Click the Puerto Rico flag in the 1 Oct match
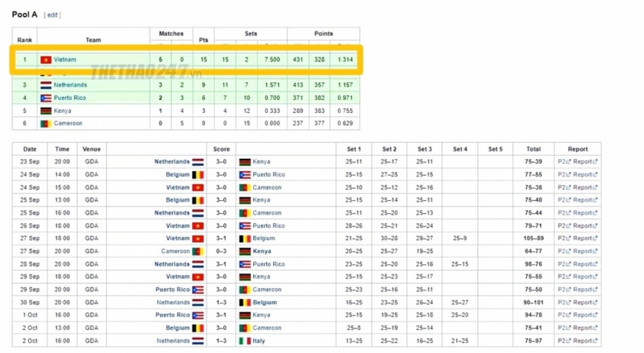The image size is (644, 353). [x=198, y=316]
